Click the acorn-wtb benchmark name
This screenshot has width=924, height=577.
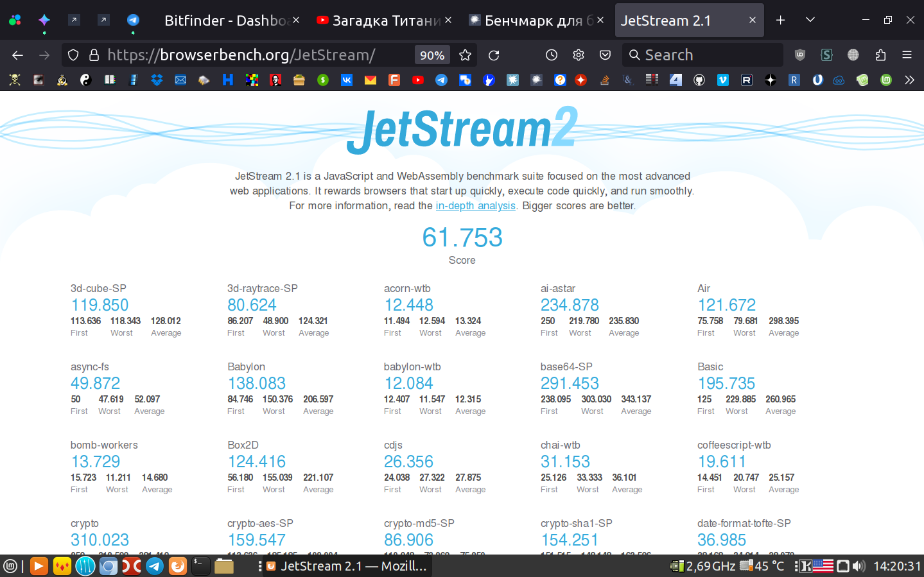[407, 288]
